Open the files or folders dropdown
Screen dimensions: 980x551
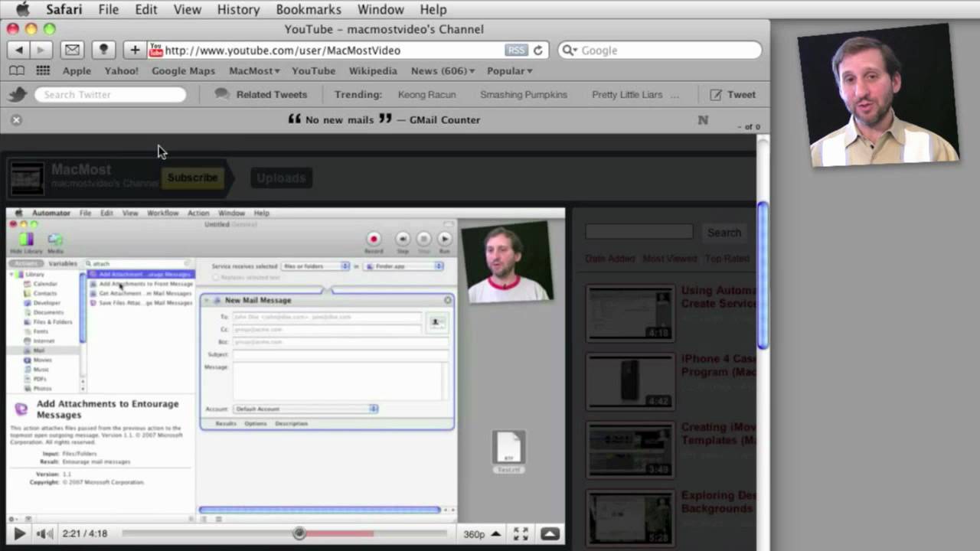tap(315, 266)
